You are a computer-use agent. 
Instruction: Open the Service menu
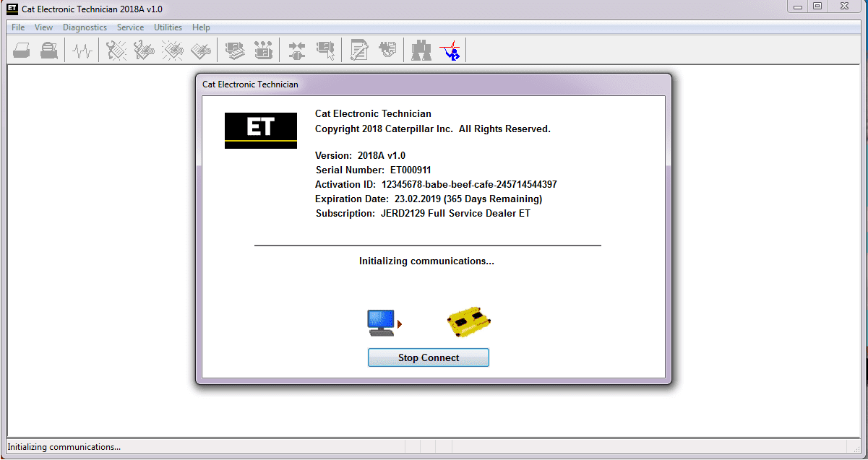tap(130, 27)
